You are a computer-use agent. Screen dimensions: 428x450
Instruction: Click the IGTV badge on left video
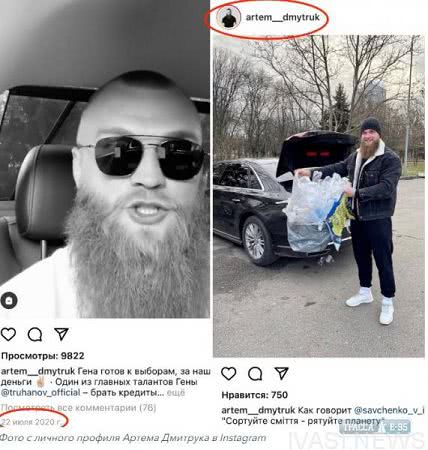pos(9,301)
